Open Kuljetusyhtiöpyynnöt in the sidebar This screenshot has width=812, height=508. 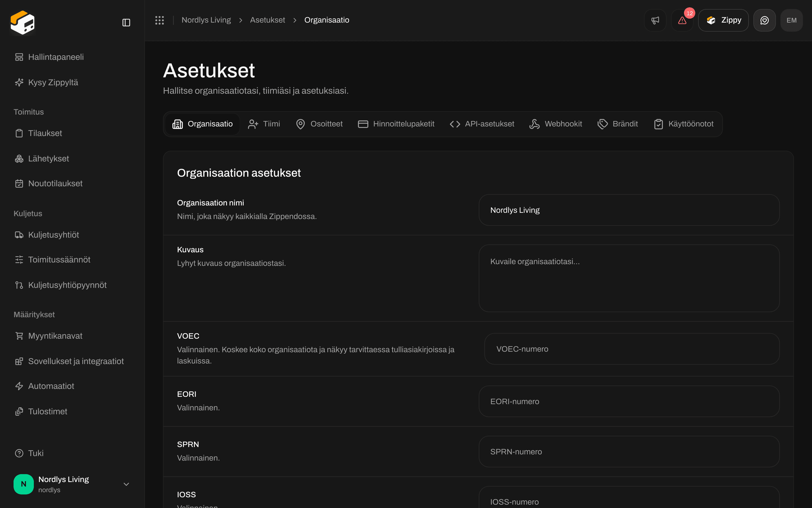pos(72,285)
